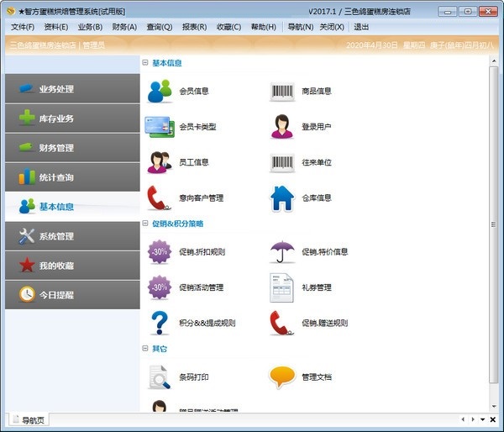
Task: Switch to 业务处理 sidebar panel
Action: pos(72,89)
